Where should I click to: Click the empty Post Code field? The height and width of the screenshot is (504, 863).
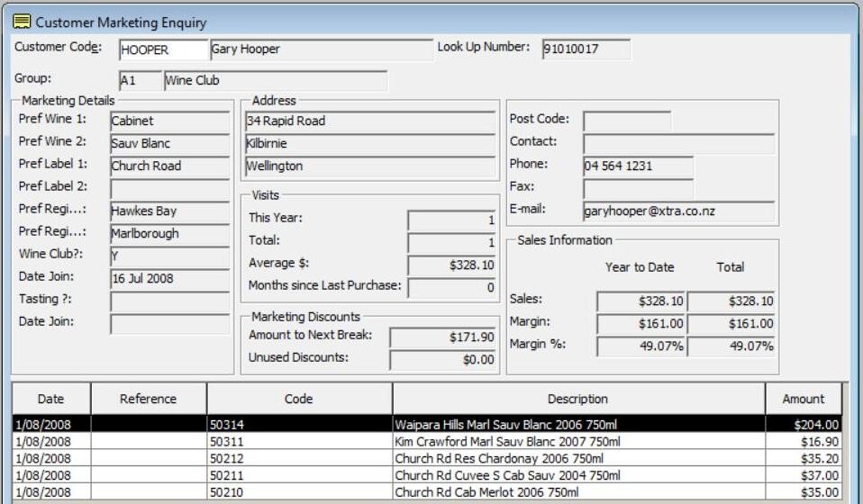pyautogui.click(x=627, y=121)
